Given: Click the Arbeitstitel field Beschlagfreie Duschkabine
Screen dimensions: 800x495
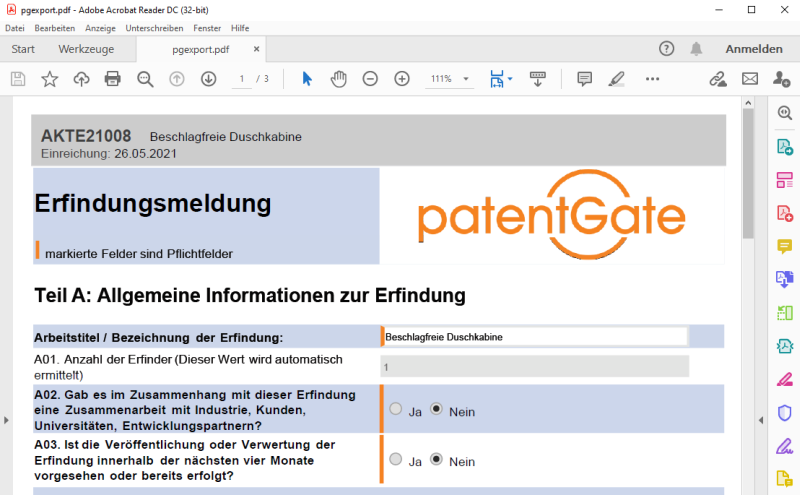Looking at the screenshot, I should (x=534, y=337).
